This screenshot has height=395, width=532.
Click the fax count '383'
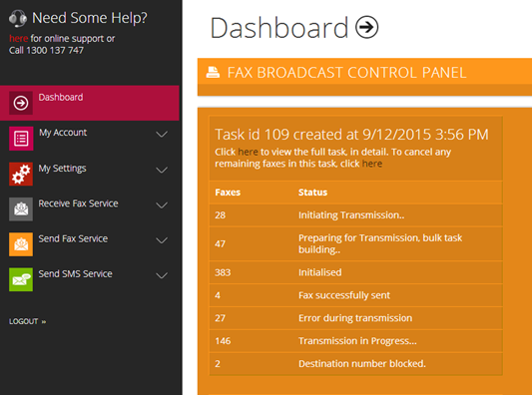click(x=223, y=272)
